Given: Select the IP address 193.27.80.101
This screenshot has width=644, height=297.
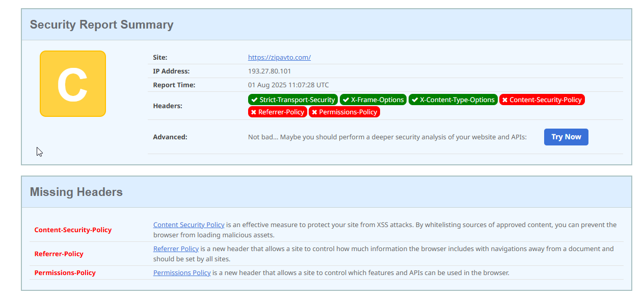Looking at the screenshot, I should (x=270, y=71).
